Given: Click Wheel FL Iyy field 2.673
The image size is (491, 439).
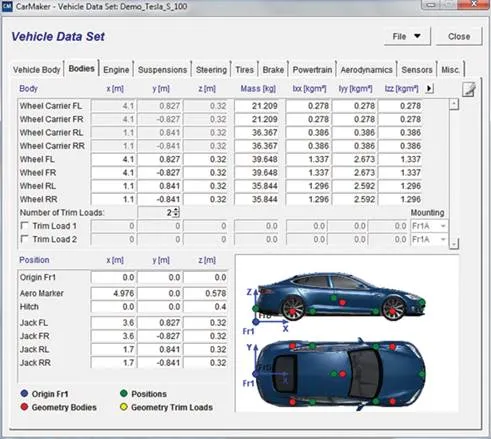Looking at the screenshot, I should (x=355, y=159).
